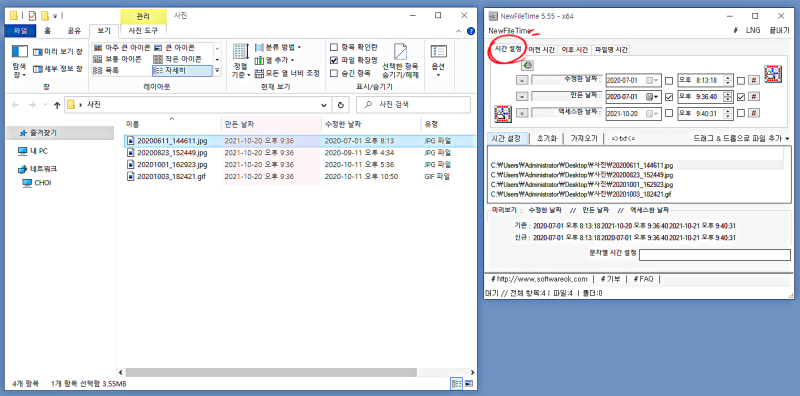Decrease the 수정한 날짜 time spinner
Screen dimensions: 800x396
(x=728, y=83)
